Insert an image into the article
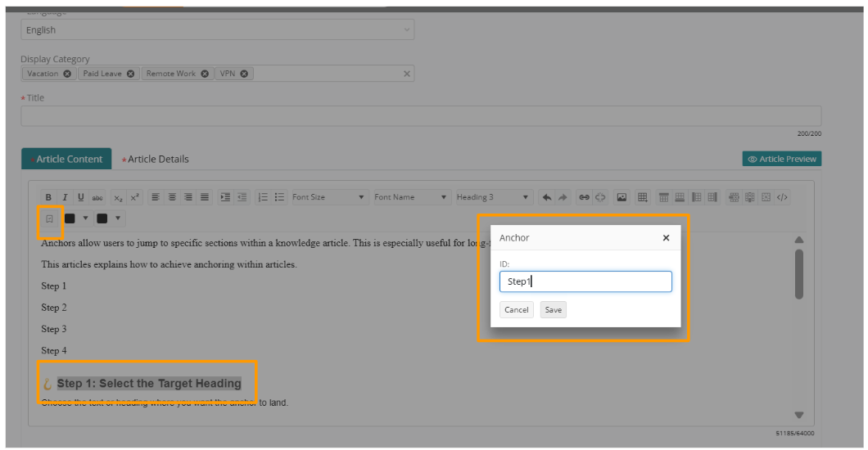868x450 pixels. point(622,197)
